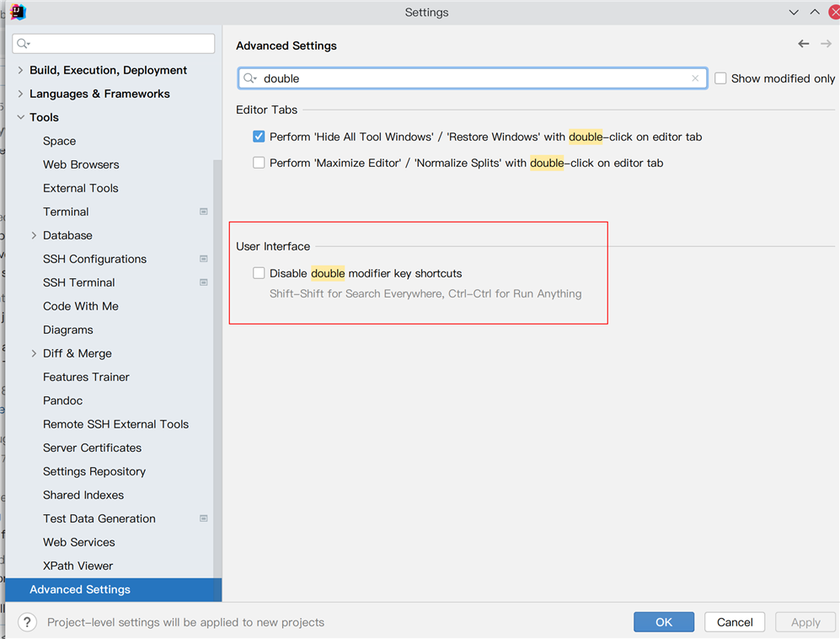Click the title bar down-chevron window button
Viewport: 840px width, 639px height.
[x=794, y=13]
